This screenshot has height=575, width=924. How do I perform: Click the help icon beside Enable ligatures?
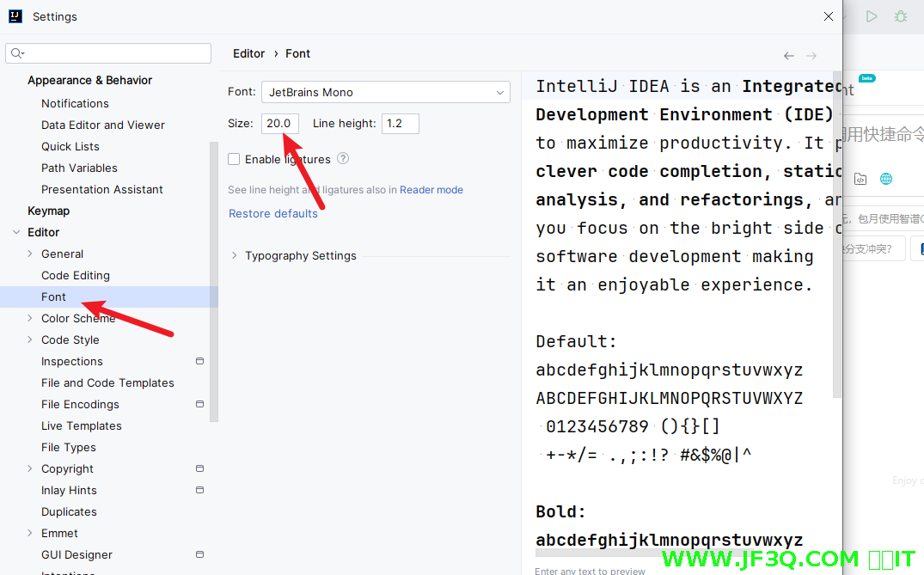[x=343, y=158]
